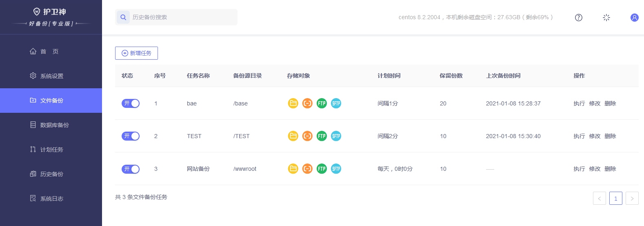Open 系统设置 in sidebar
The image size is (644, 226).
click(x=51, y=76)
